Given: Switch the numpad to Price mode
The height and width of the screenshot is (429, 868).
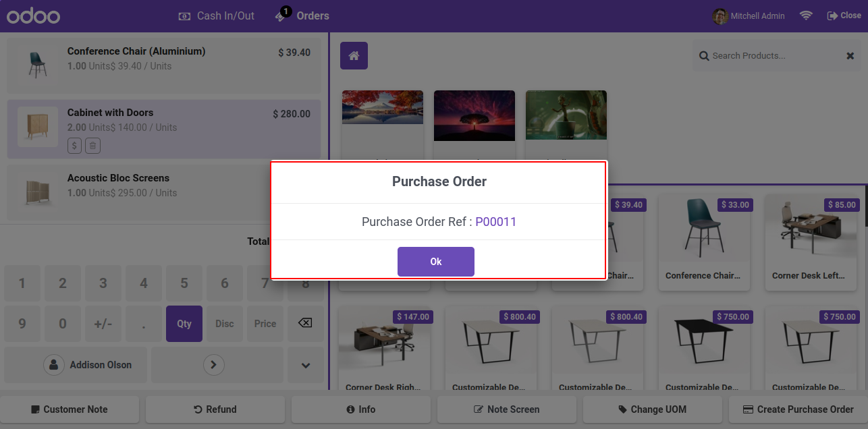Looking at the screenshot, I should click(x=265, y=324).
